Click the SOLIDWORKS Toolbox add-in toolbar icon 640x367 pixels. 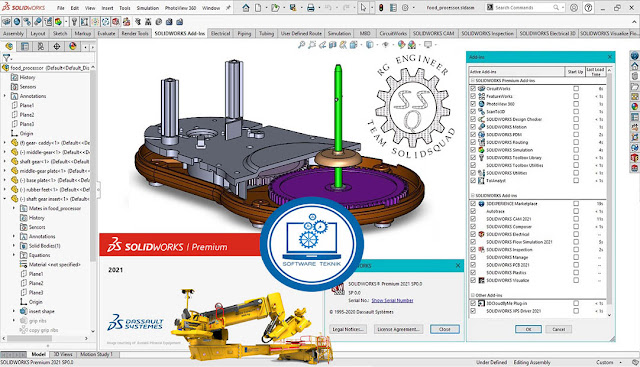[74, 22]
